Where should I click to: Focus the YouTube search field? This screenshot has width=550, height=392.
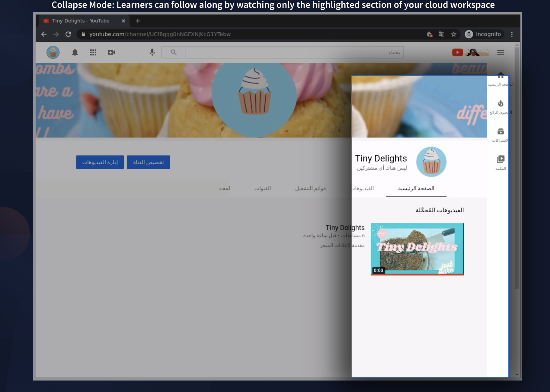coord(295,53)
